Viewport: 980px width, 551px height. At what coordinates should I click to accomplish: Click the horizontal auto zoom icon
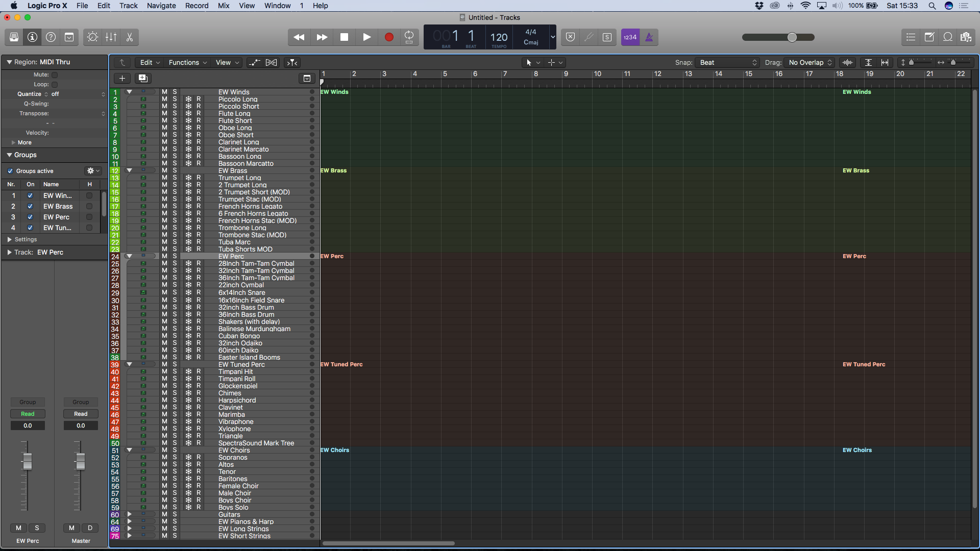885,62
